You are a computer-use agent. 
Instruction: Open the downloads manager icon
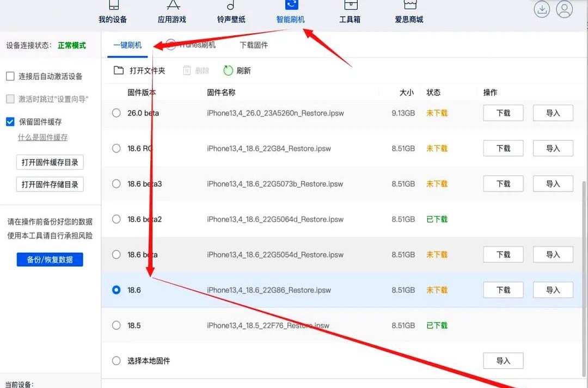(x=542, y=9)
